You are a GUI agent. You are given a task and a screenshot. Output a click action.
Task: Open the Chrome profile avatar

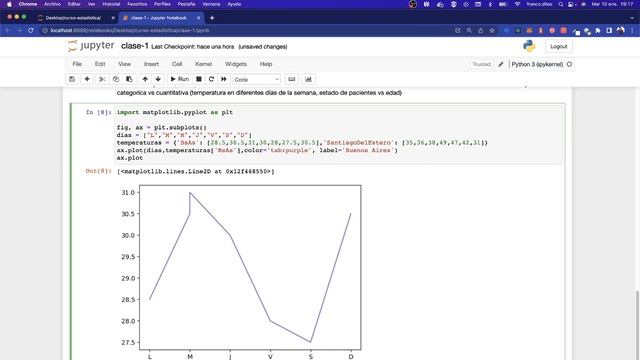(x=621, y=31)
